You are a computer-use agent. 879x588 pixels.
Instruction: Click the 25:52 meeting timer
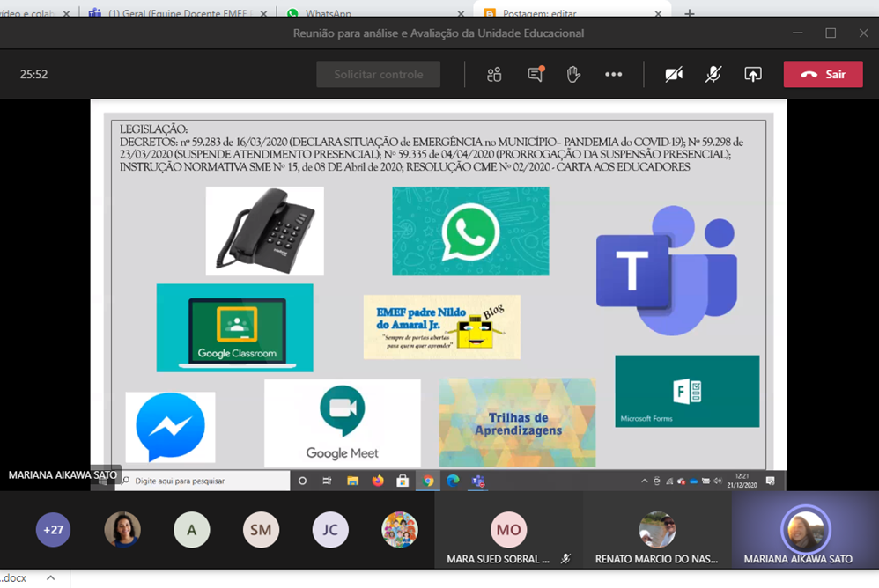[x=33, y=75]
